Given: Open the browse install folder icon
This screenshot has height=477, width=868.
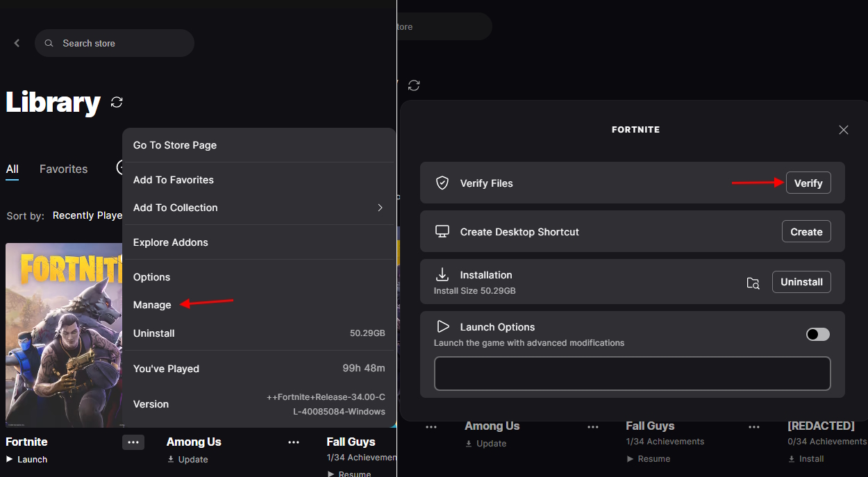Looking at the screenshot, I should (x=753, y=283).
